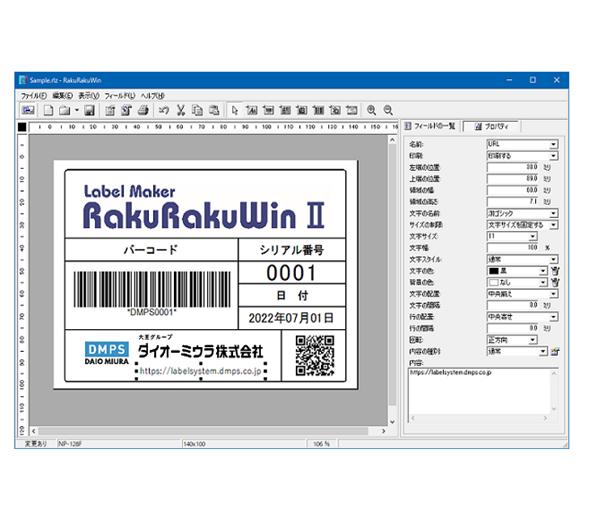This screenshot has height=531, width=589.
Task: Open the 文字の配置 dropdown showing 中央揃え
Action: click(553, 294)
